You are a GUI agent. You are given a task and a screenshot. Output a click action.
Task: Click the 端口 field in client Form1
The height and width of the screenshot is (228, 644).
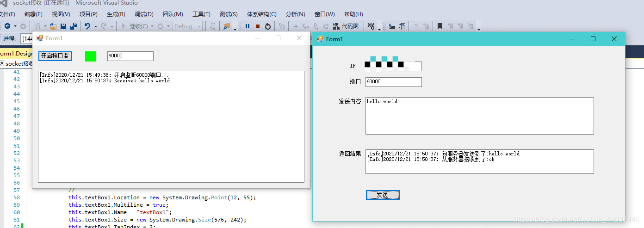pyautogui.click(x=393, y=82)
